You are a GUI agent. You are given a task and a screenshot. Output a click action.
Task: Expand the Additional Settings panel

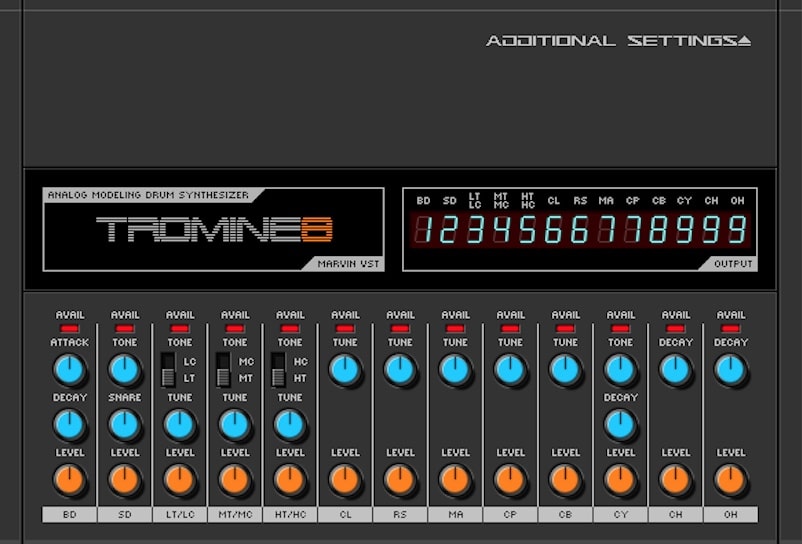pyautogui.click(x=618, y=40)
